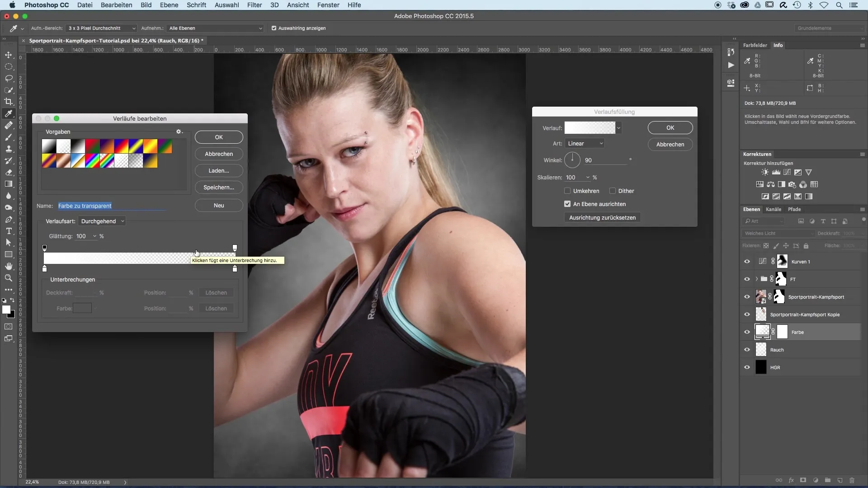Select the Healing Brush tool
This screenshot has width=868, height=488.
click(x=9, y=125)
